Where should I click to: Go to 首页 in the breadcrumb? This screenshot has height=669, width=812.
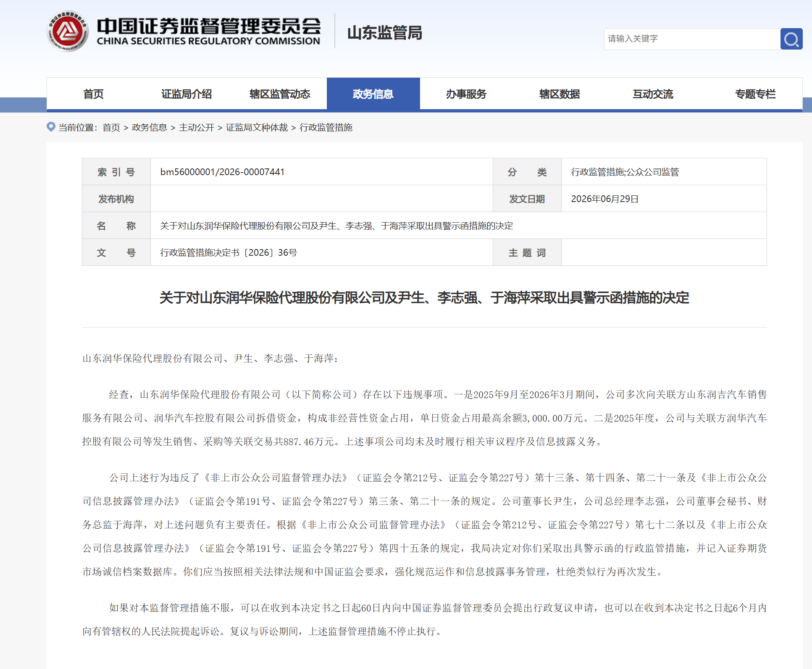click(111, 127)
